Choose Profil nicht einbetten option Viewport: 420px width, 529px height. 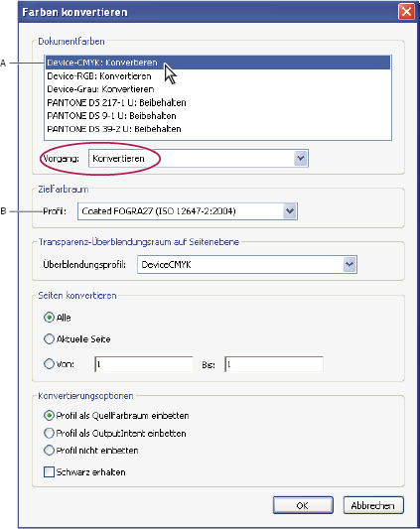pyautogui.click(x=49, y=450)
